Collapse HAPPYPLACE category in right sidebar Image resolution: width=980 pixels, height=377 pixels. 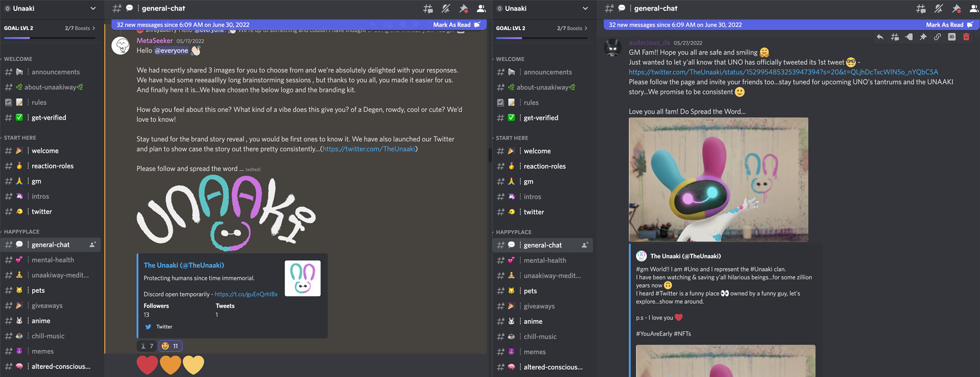[x=513, y=232]
